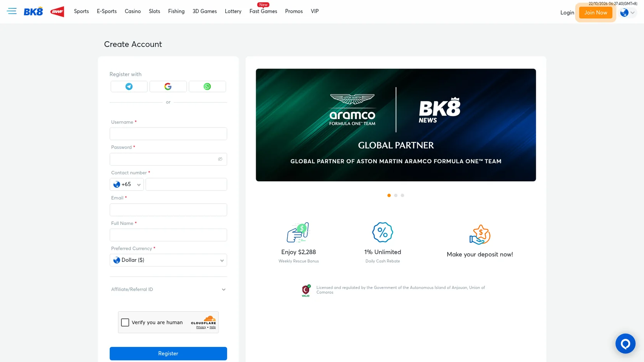Open the Sports menu
Viewport: 644px width, 362px height.
(x=81, y=11)
